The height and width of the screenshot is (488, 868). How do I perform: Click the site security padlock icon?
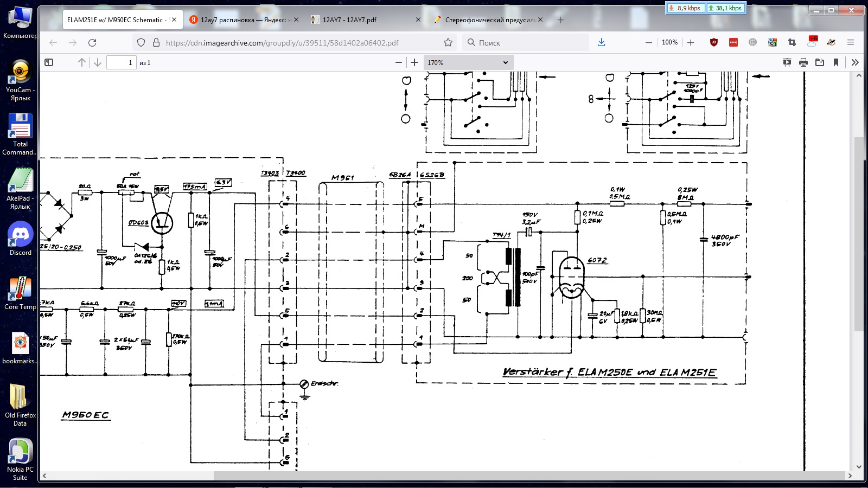156,42
